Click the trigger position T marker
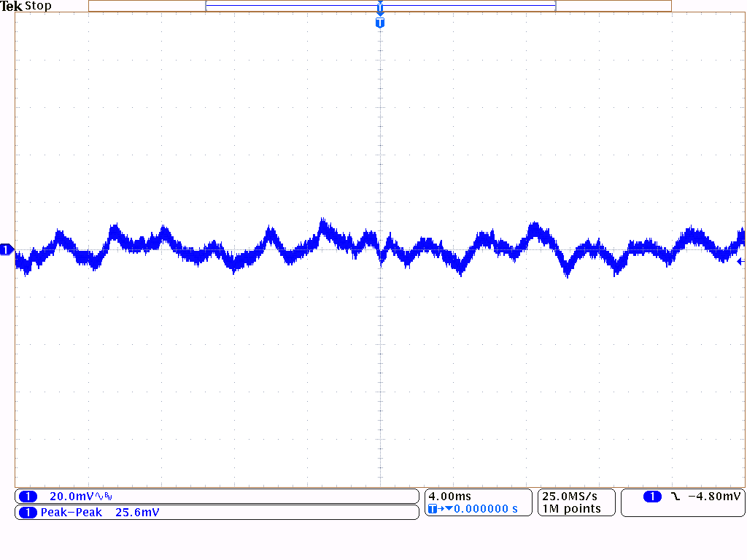This screenshot has height=560, width=747. click(x=379, y=23)
